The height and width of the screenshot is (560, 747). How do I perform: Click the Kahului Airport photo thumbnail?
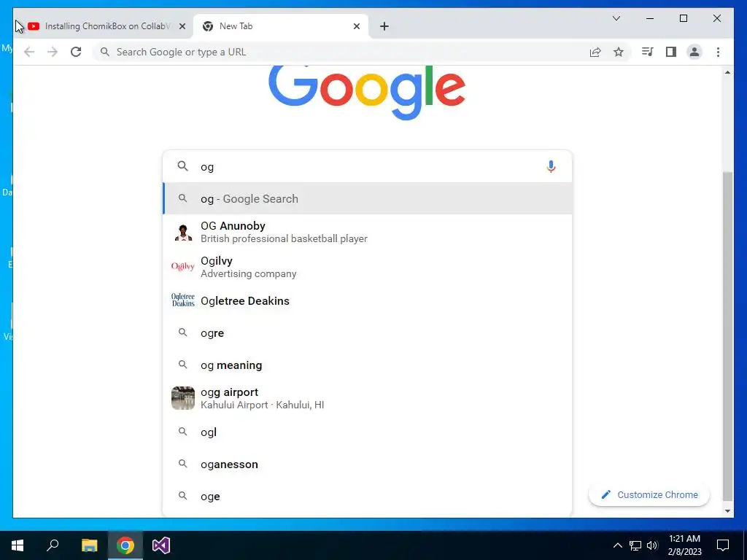pos(183,398)
